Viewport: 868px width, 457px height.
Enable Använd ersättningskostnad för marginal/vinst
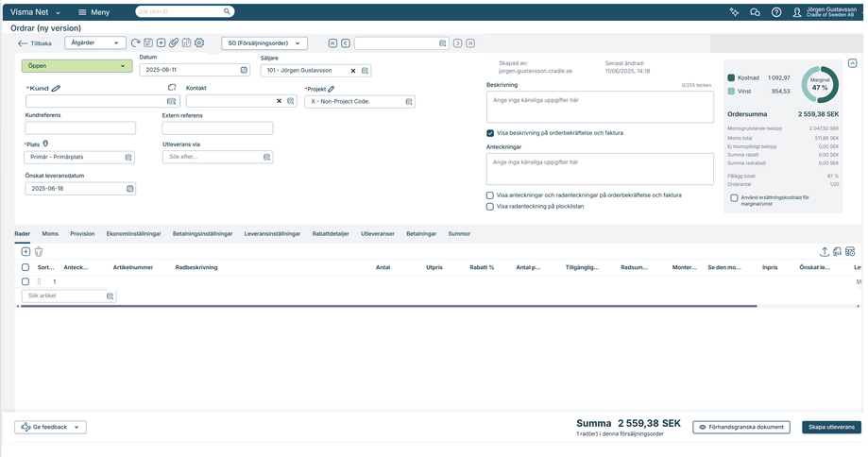(x=734, y=198)
